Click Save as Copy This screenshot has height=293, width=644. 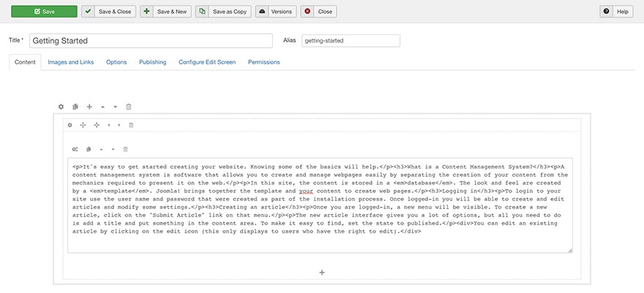223,12
